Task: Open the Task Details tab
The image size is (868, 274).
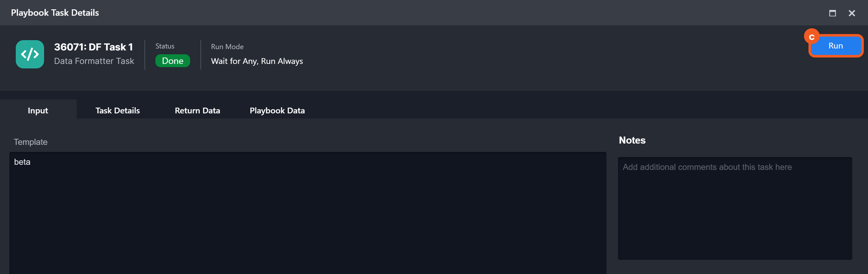Action: [x=118, y=110]
